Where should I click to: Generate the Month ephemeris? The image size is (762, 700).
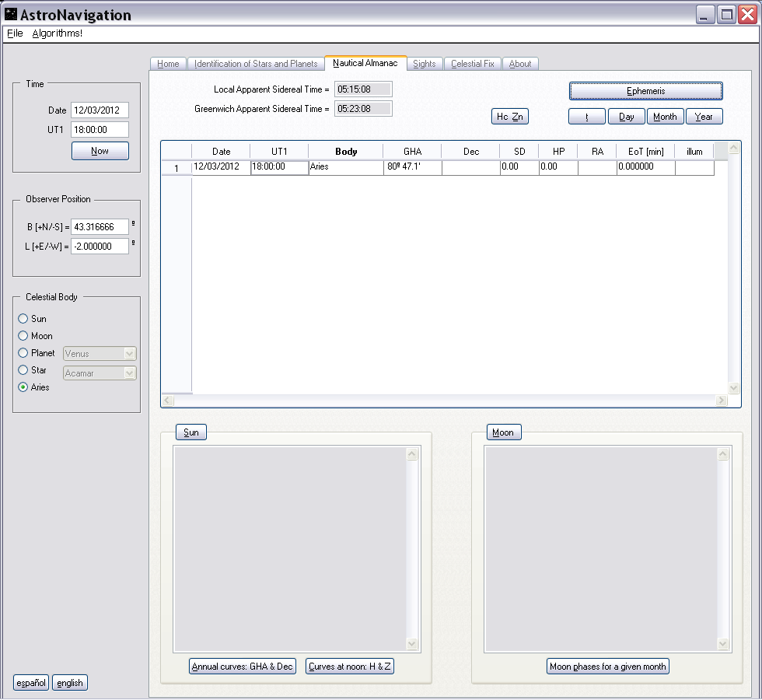[x=665, y=117]
